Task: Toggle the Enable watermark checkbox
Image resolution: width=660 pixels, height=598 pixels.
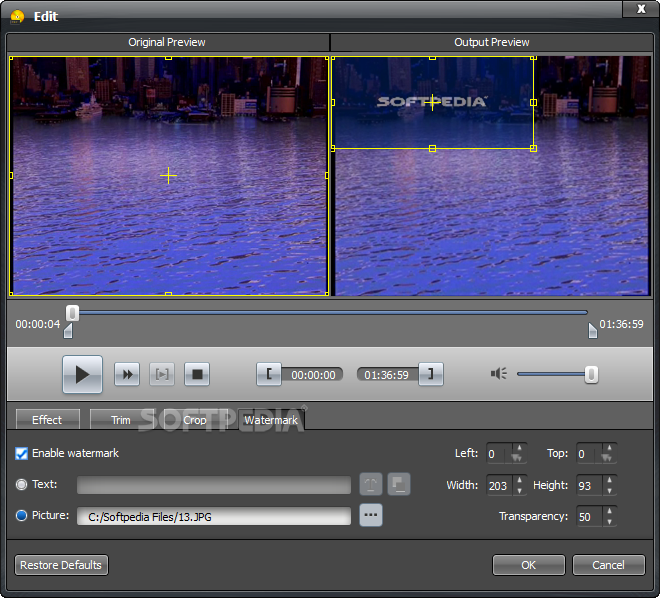Action: 21,453
